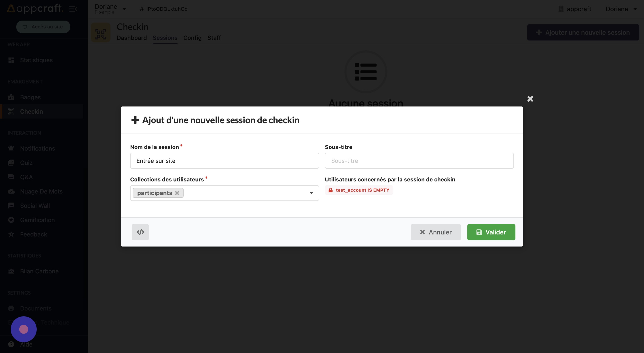Remove participants tag from collection
644x353 pixels.
(x=177, y=193)
